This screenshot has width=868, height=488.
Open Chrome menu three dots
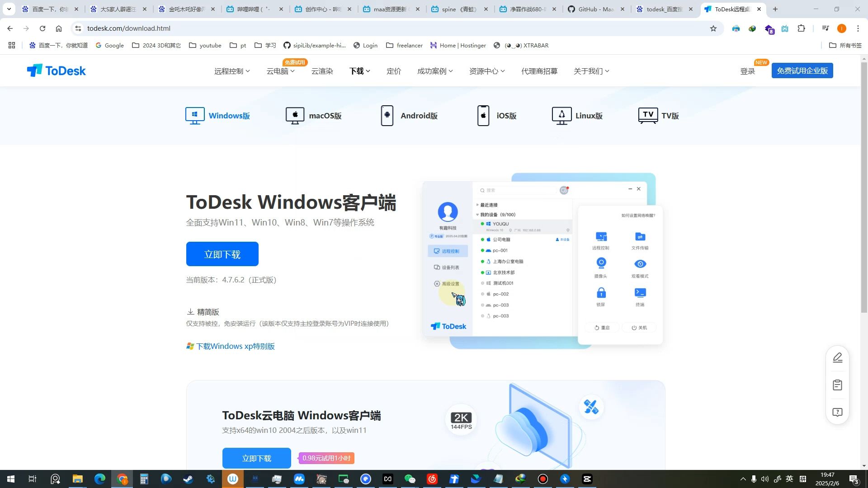858,28
